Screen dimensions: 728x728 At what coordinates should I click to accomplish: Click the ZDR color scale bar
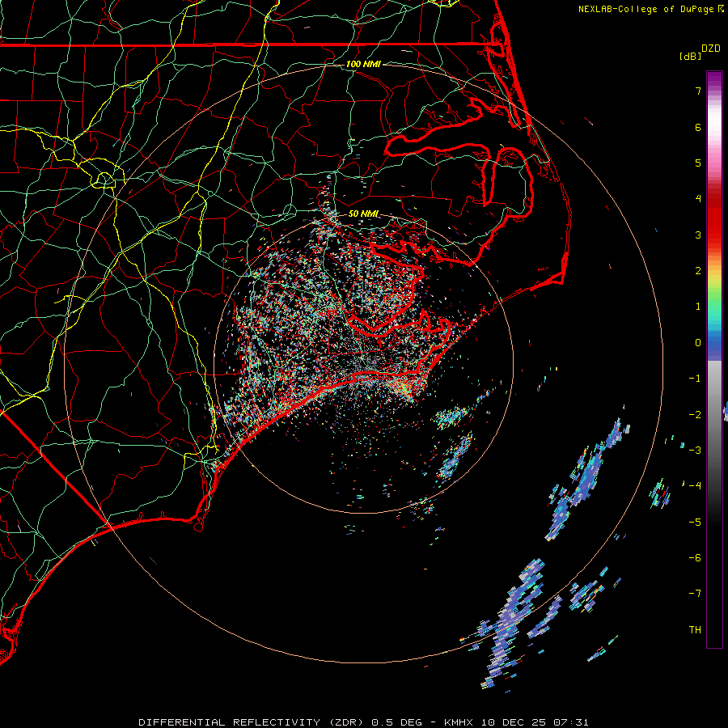[714, 359]
